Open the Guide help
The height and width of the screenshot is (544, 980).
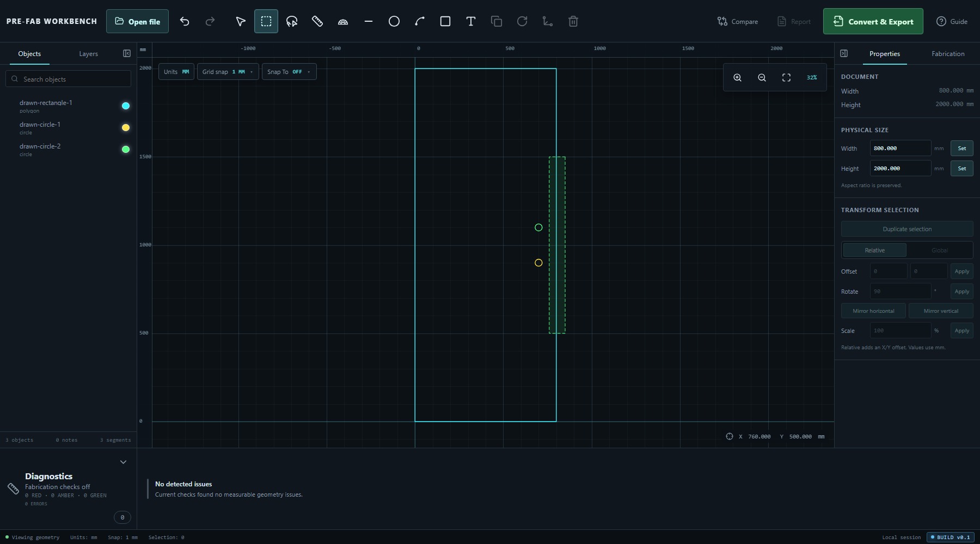(952, 21)
